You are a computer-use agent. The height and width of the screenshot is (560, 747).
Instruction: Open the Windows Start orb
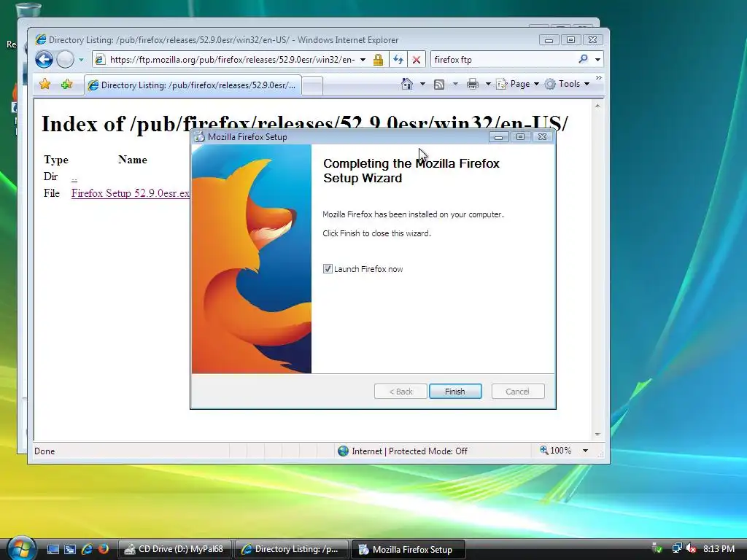click(x=21, y=548)
